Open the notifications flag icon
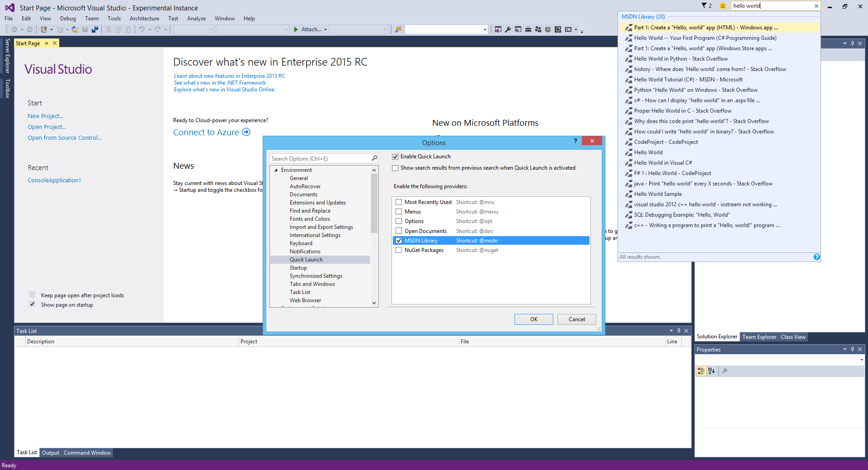Image resolution: width=868 pixels, height=470 pixels. tap(704, 6)
